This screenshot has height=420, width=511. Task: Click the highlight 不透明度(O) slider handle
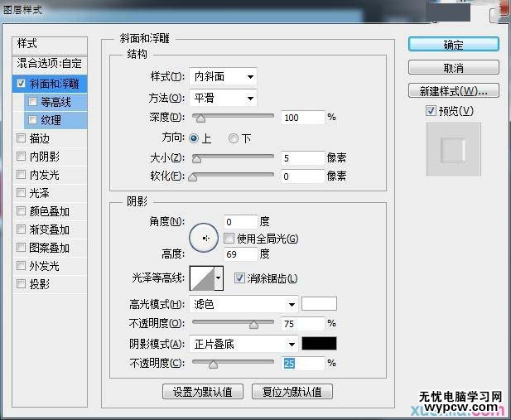254,325
